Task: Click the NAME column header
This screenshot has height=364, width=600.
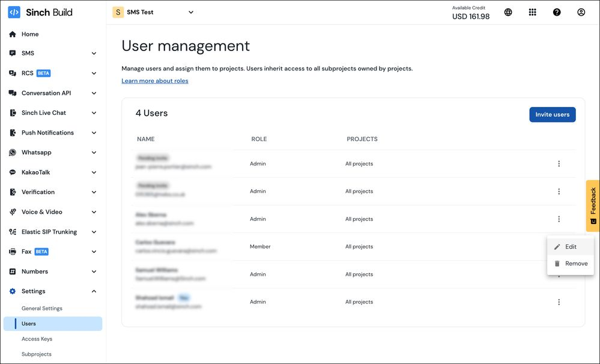Action: [146, 139]
